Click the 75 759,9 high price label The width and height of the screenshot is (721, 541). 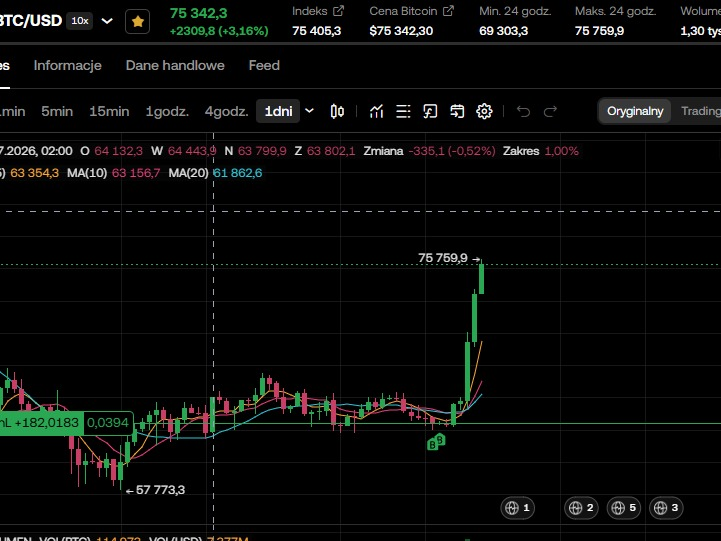click(442, 258)
